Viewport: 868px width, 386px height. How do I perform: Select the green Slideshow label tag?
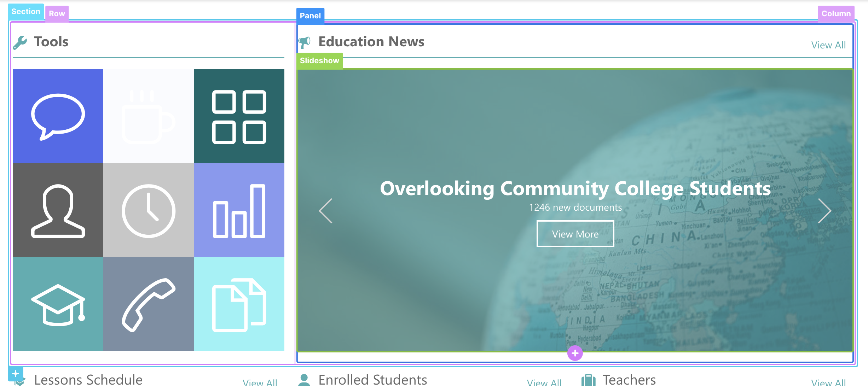pyautogui.click(x=319, y=61)
